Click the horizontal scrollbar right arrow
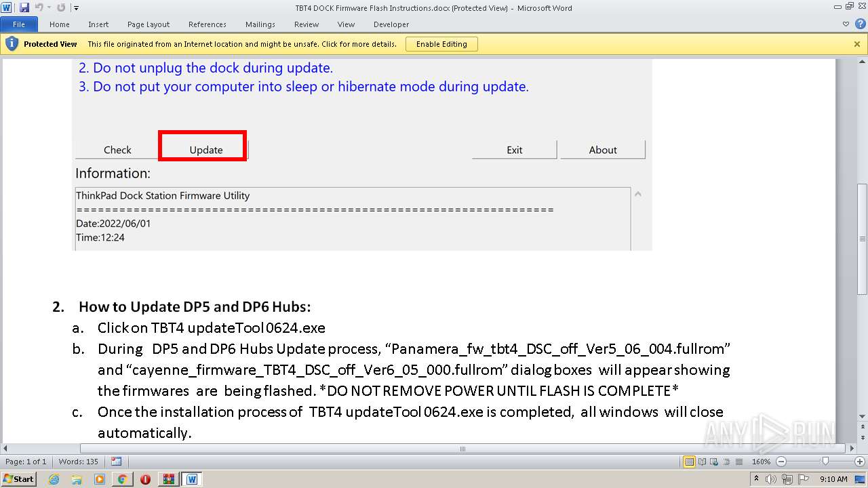868x488 pixels. (x=852, y=449)
